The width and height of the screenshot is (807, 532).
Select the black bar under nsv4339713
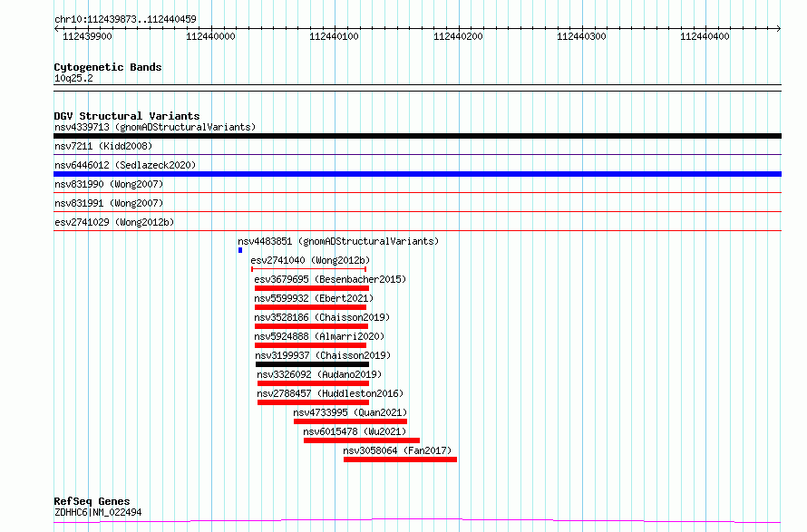pyautogui.click(x=417, y=136)
